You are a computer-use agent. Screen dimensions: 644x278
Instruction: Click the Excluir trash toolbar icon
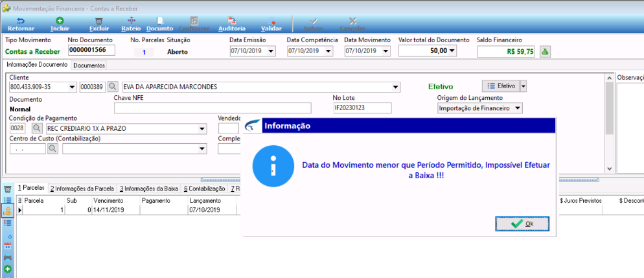99,25
